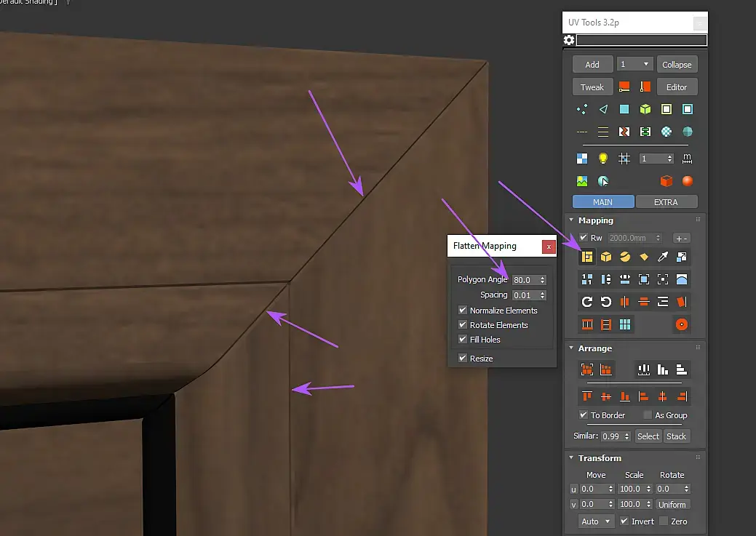
Task: Toggle the Fill Holes checkbox
Action: 463,339
